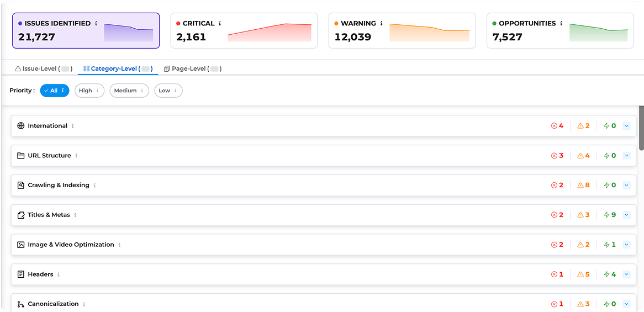644x312 pixels.
Task: Click the Image & Video Optimization picture icon
Action: tap(21, 245)
